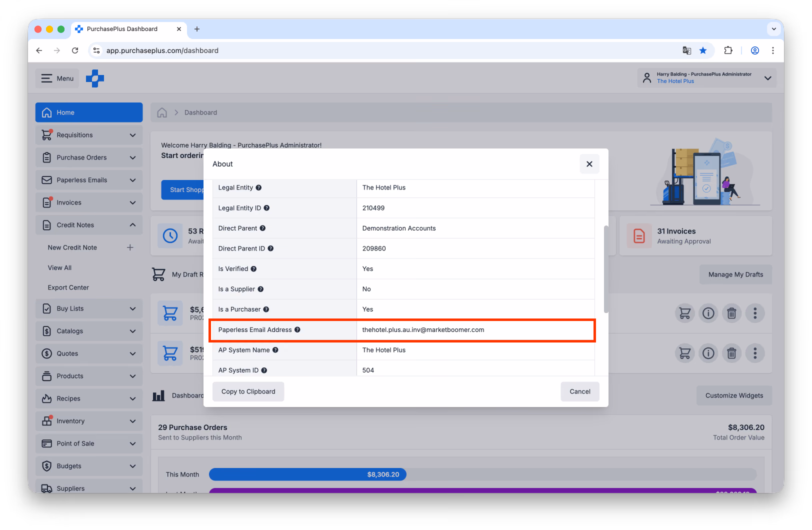Click cart icon on first draft row
This screenshot has width=812, height=530.
(684, 313)
